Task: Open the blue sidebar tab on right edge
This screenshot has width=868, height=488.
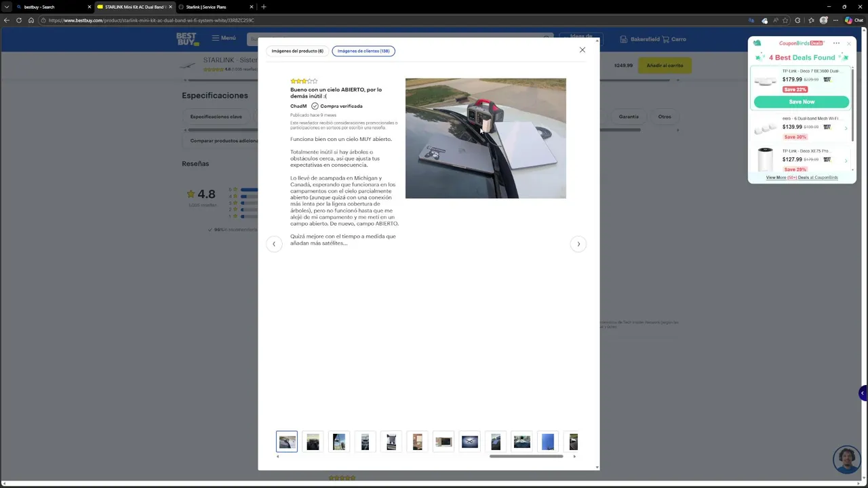Action: coord(863,393)
